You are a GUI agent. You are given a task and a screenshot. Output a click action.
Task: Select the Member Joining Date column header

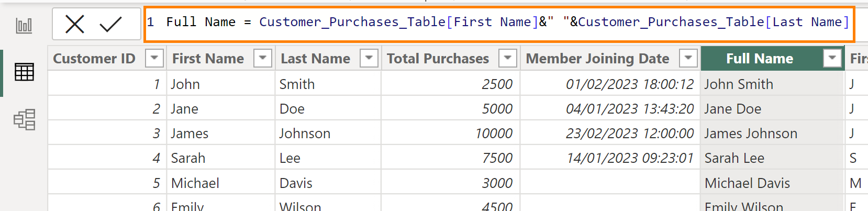pos(597,59)
